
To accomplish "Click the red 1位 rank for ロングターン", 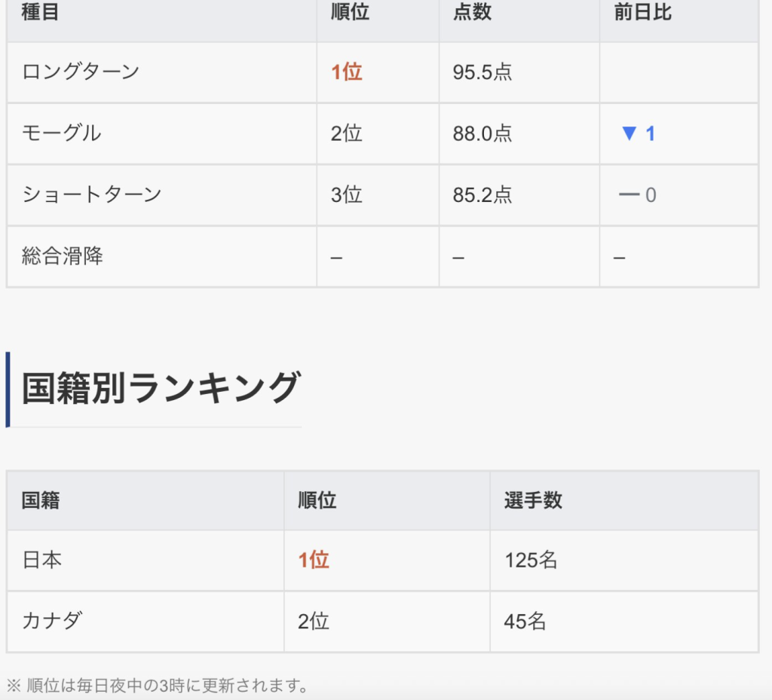I will pyautogui.click(x=347, y=72).
